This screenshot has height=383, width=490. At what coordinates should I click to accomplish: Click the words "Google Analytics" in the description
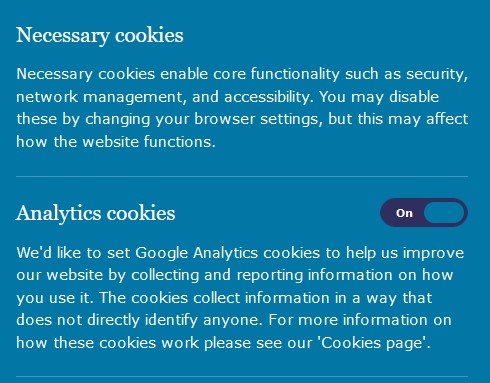(196, 253)
